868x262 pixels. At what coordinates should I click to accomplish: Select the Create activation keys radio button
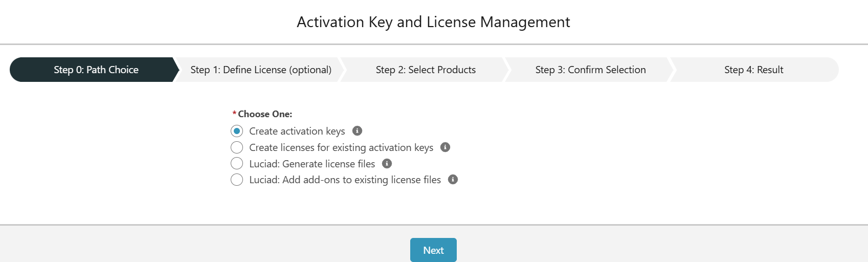pos(237,131)
